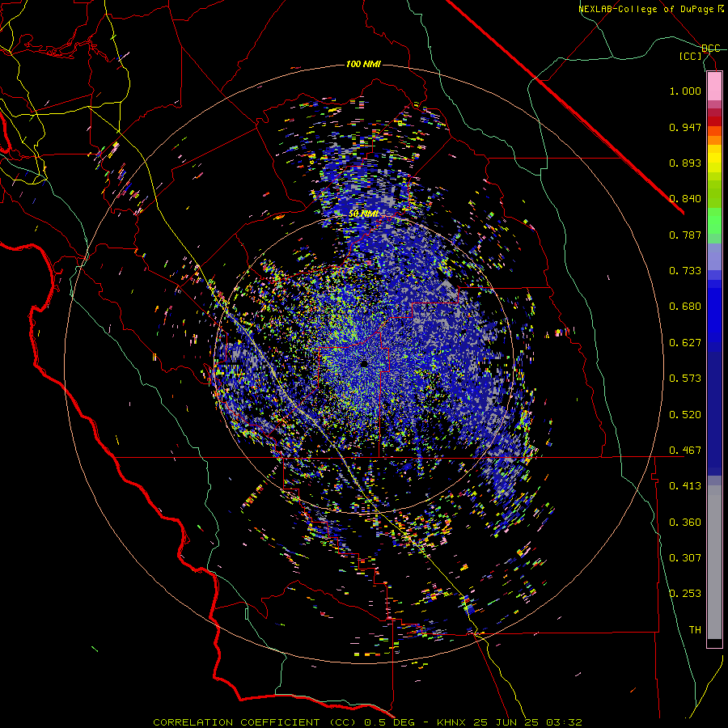Click the NEXLAB-College of DuPage label
Image resolution: width=728 pixels, height=728 pixels.
point(646,9)
